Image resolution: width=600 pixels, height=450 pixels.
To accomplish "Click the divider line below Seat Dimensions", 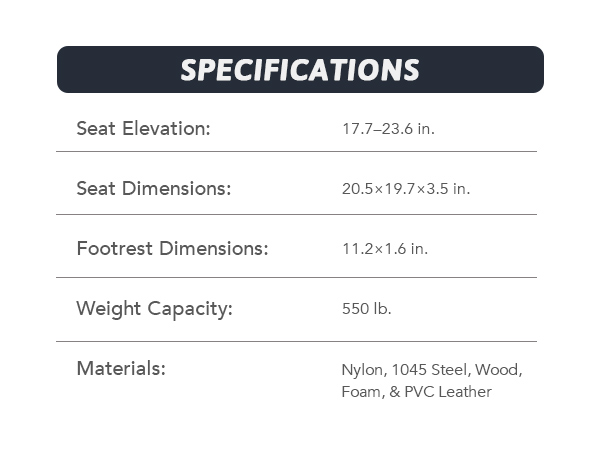I will coord(296,214).
